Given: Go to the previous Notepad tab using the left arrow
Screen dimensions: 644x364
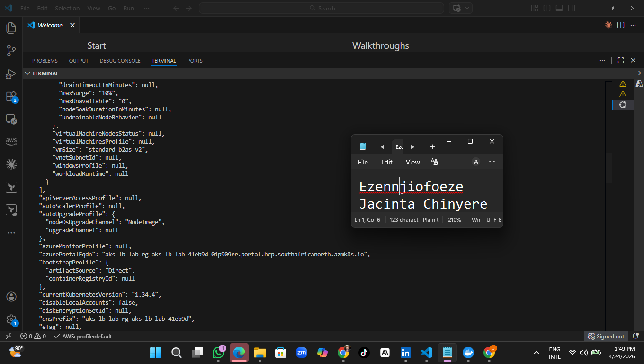Looking at the screenshot, I should tap(383, 147).
